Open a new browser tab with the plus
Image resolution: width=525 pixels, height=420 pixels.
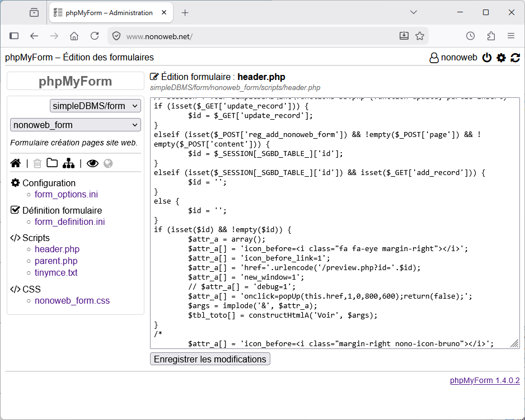pyautogui.click(x=185, y=13)
